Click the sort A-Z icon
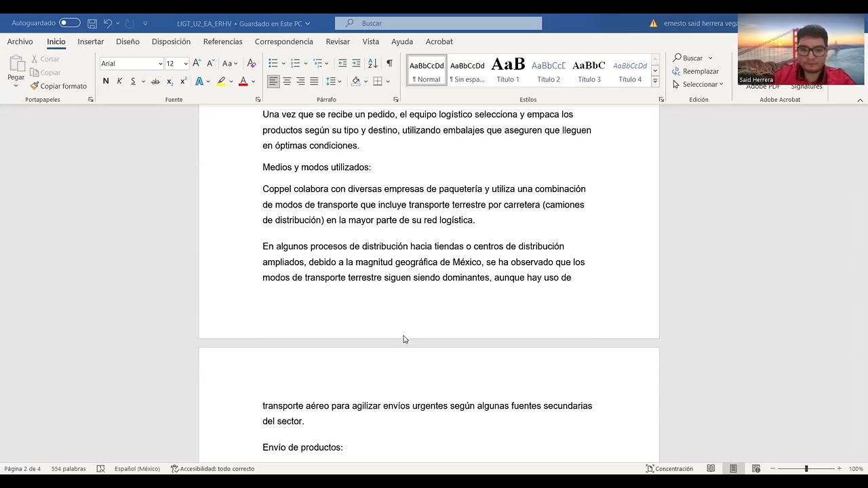The width and height of the screenshot is (868, 488). (372, 63)
